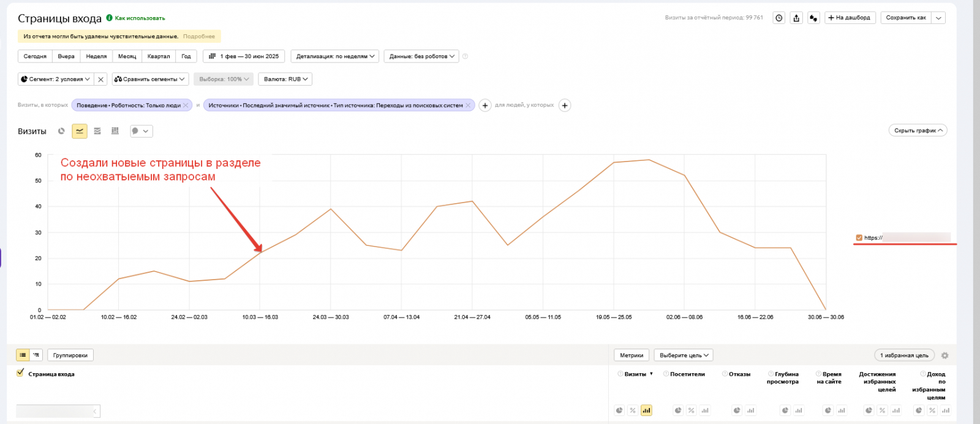
Task: Choose the 'Месяц' period tab
Action: (x=127, y=56)
